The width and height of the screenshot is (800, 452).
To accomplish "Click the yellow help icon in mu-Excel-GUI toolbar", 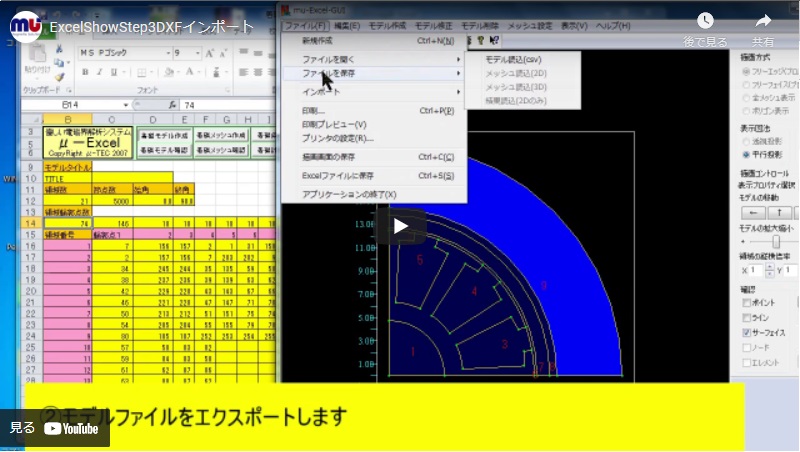I will [480, 40].
